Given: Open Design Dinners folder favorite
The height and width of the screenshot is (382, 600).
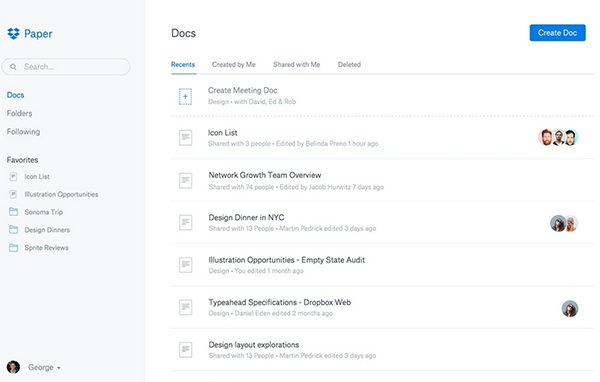Looking at the screenshot, I should (47, 230).
